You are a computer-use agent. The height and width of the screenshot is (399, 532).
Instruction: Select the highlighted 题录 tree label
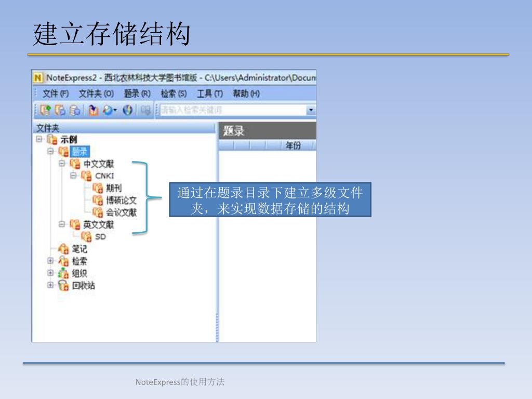coord(79,151)
